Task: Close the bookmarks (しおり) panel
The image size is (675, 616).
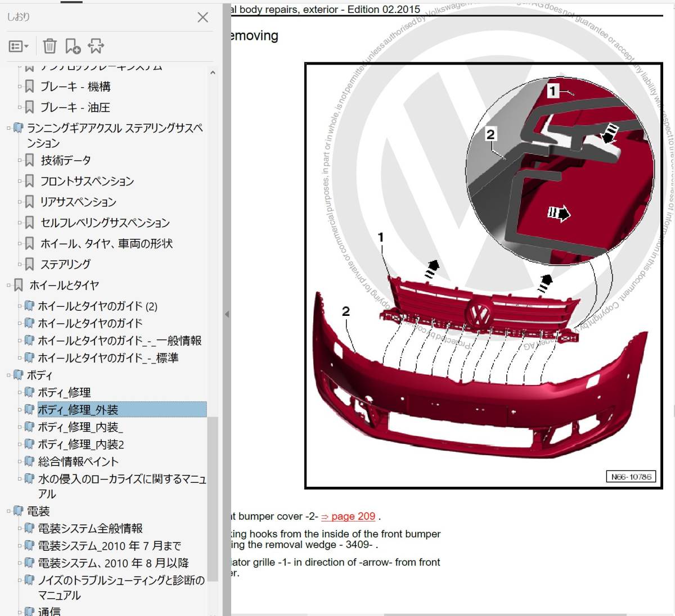Action: click(203, 17)
